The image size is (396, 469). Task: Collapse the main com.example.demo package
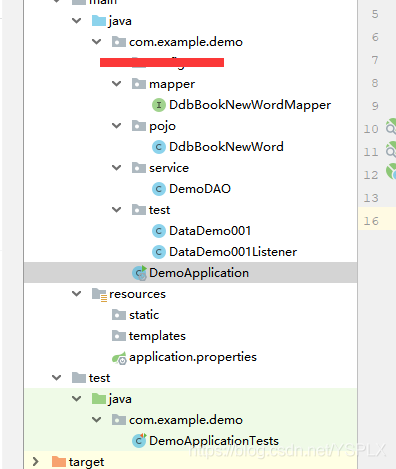(x=97, y=42)
